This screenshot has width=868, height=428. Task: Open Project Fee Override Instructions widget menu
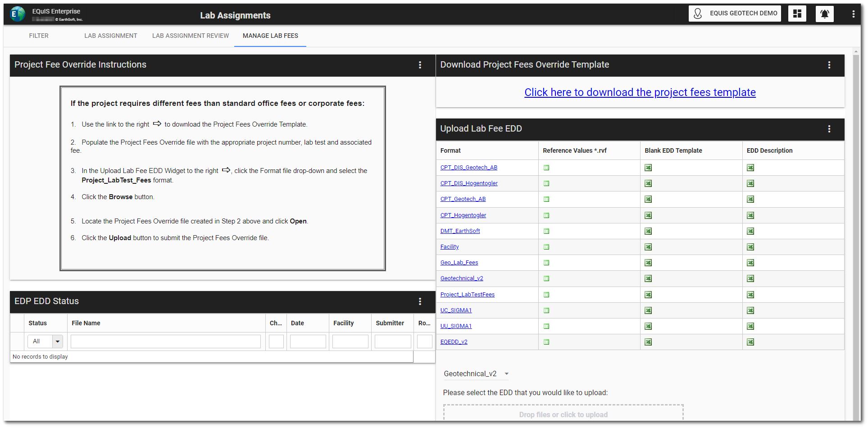click(x=420, y=65)
